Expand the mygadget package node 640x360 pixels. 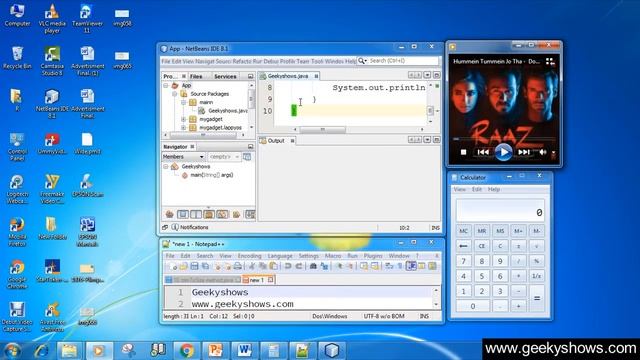click(x=184, y=119)
